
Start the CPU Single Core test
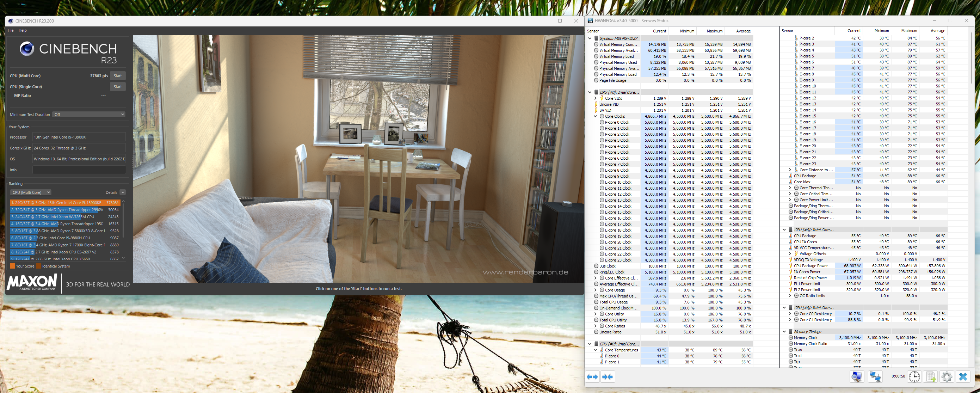[x=118, y=87]
